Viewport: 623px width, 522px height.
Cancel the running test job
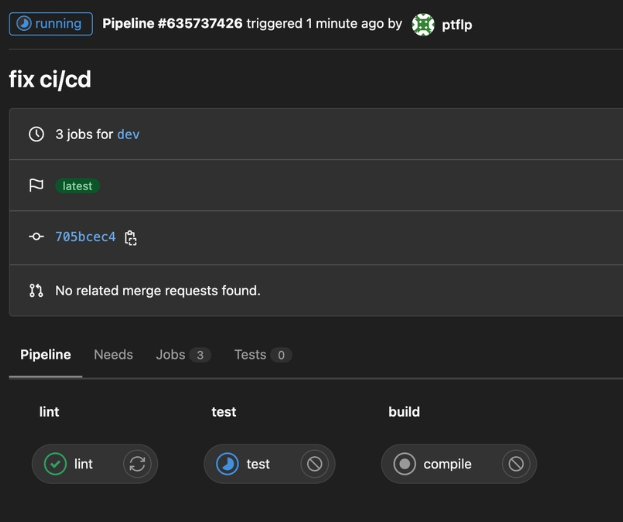pos(314,464)
